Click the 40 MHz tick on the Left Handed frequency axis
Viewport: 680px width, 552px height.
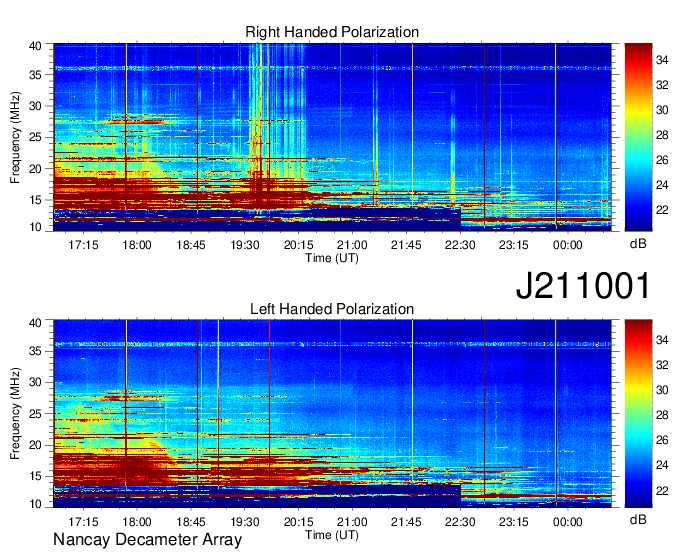(36, 323)
